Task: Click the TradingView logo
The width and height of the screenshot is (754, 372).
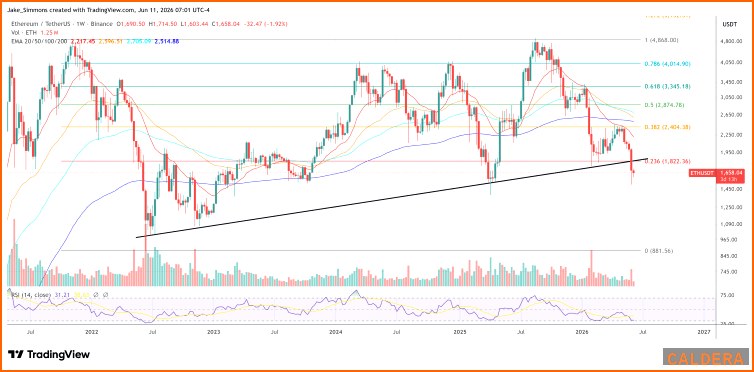Action: 49,355
